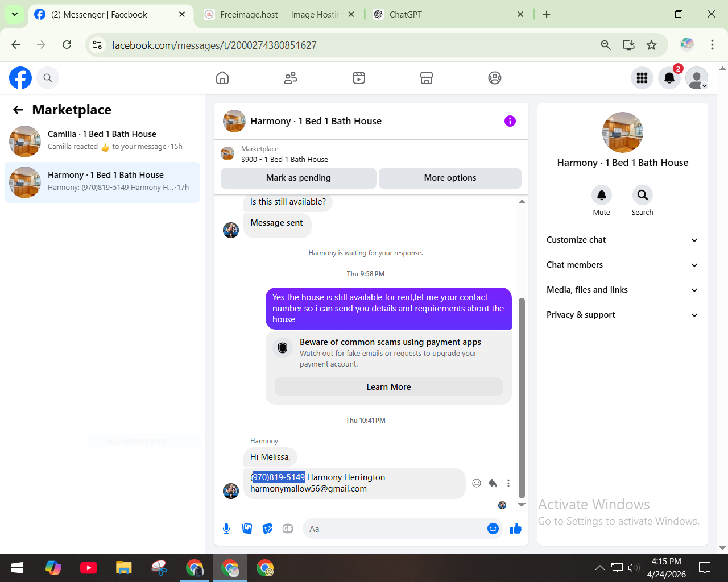Open the Camilla 1 Bed 1 Bath conversation
Screen dimensions: 728x582
click(x=102, y=141)
